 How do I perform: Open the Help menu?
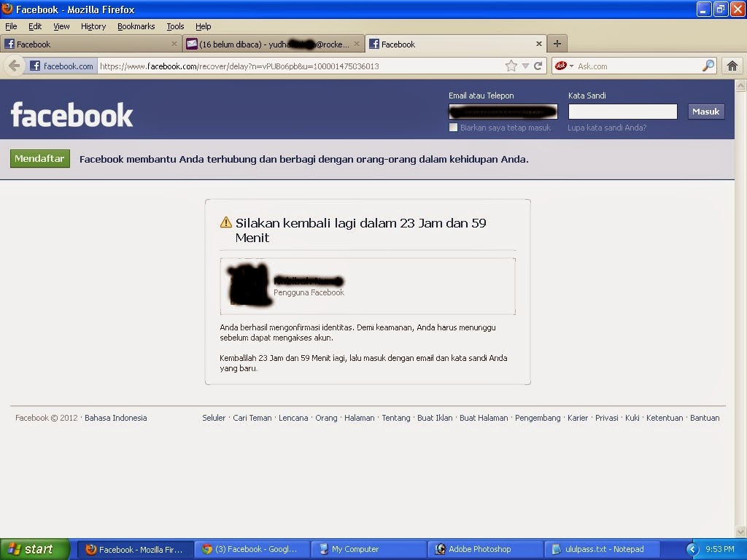point(203,26)
